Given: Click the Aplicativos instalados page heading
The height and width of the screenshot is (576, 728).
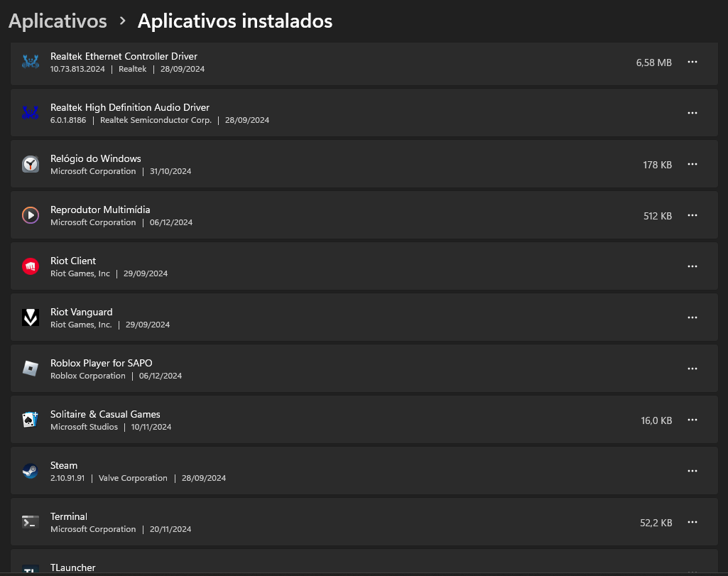Looking at the screenshot, I should pos(235,21).
